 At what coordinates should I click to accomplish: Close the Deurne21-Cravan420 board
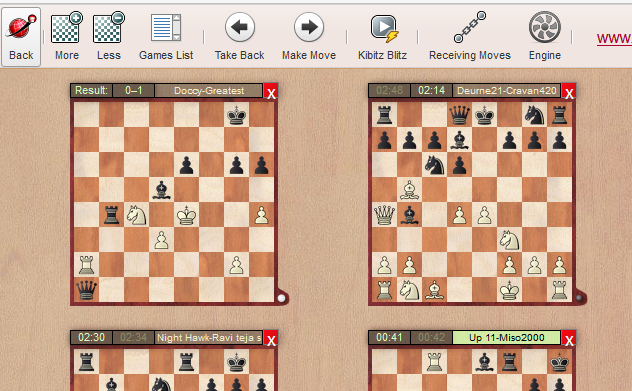569,92
